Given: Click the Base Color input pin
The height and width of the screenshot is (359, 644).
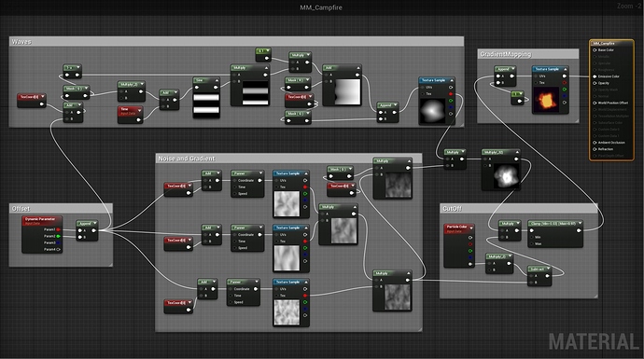Looking at the screenshot, I should [x=595, y=50].
